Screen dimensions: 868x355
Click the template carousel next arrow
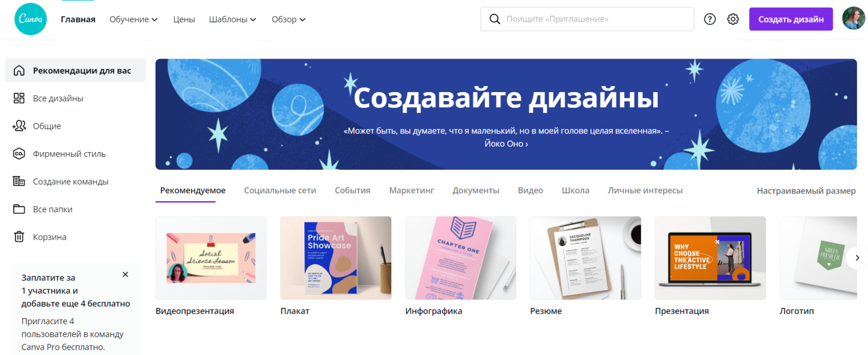pos(857,258)
